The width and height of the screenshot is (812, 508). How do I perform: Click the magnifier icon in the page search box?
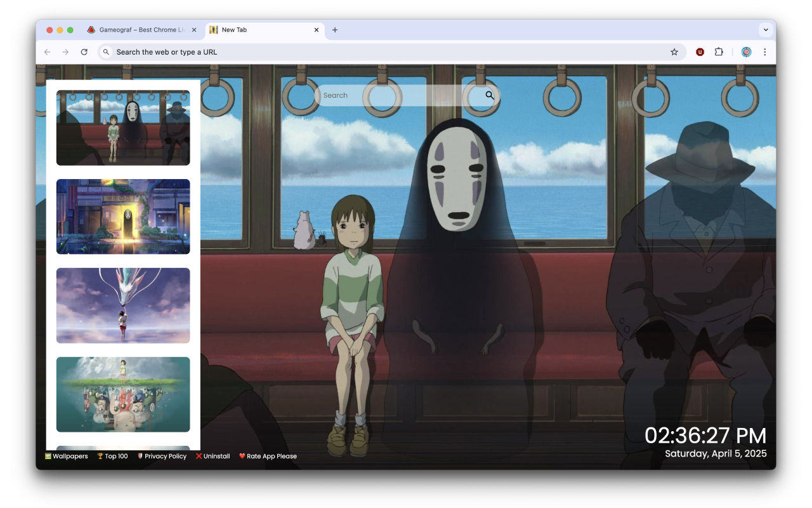(x=490, y=95)
